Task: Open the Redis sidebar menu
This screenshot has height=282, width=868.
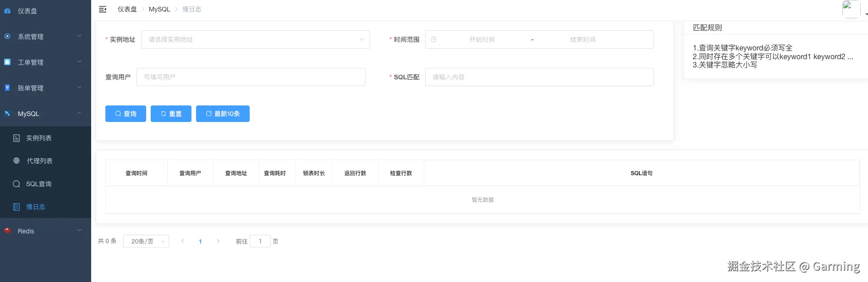Action: (45, 231)
